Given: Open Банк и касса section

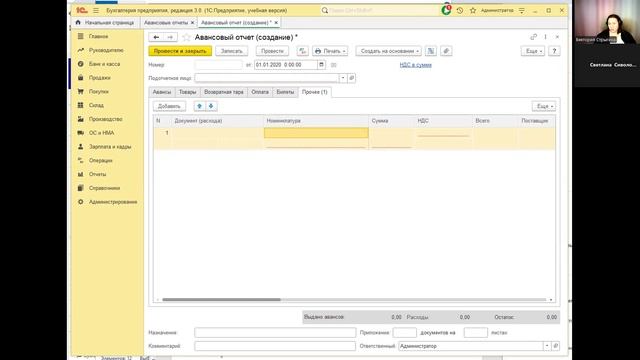Looking at the screenshot, I should pyautogui.click(x=104, y=64).
